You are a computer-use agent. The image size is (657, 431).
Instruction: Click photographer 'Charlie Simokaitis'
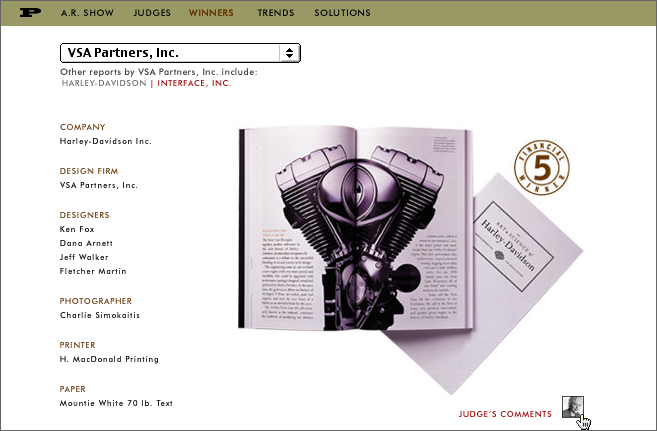pos(100,315)
